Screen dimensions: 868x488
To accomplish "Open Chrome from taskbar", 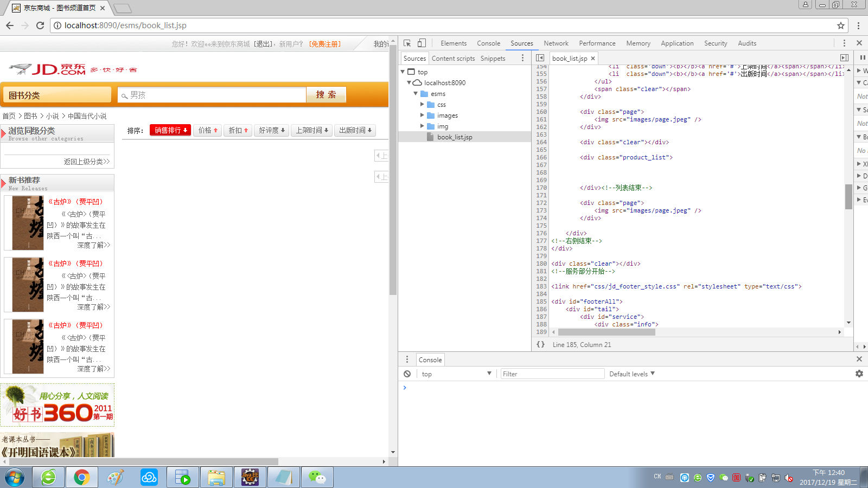I will point(82,478).
